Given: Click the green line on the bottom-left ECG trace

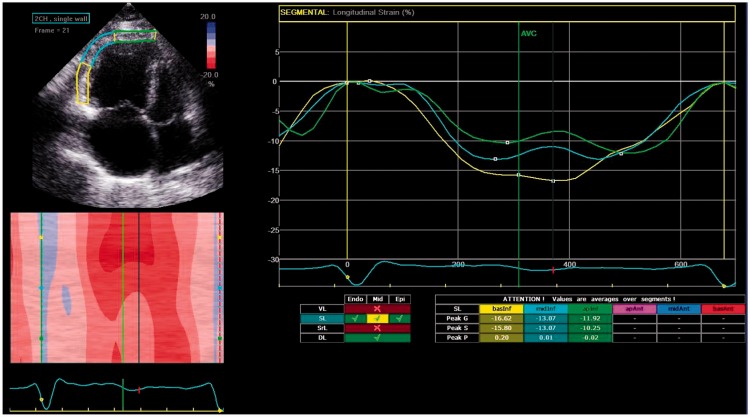Looking at the screenshot, I should [123, 395].
